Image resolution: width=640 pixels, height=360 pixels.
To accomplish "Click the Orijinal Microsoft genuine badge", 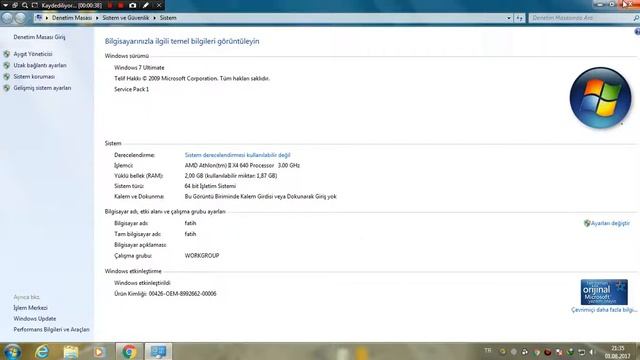I will point(604,292).
